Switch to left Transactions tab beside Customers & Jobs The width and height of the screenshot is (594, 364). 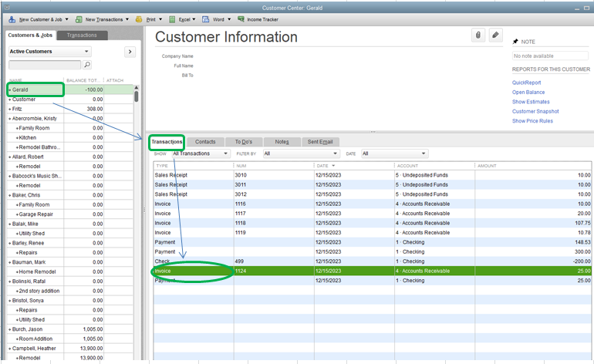82,35
